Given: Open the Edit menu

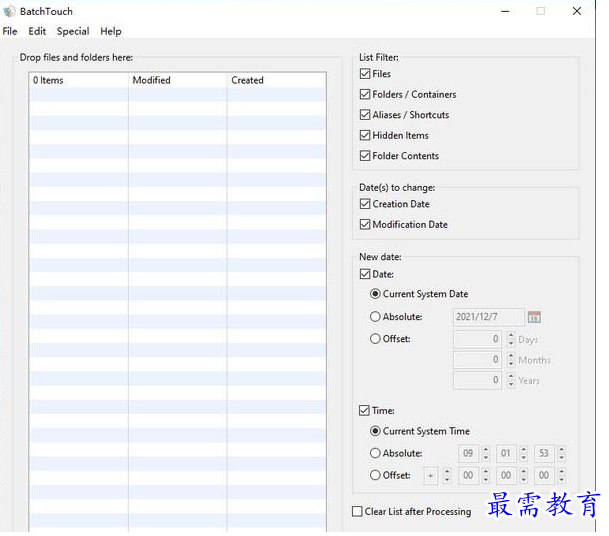Looking at the screenshot, I should point(37,31).
